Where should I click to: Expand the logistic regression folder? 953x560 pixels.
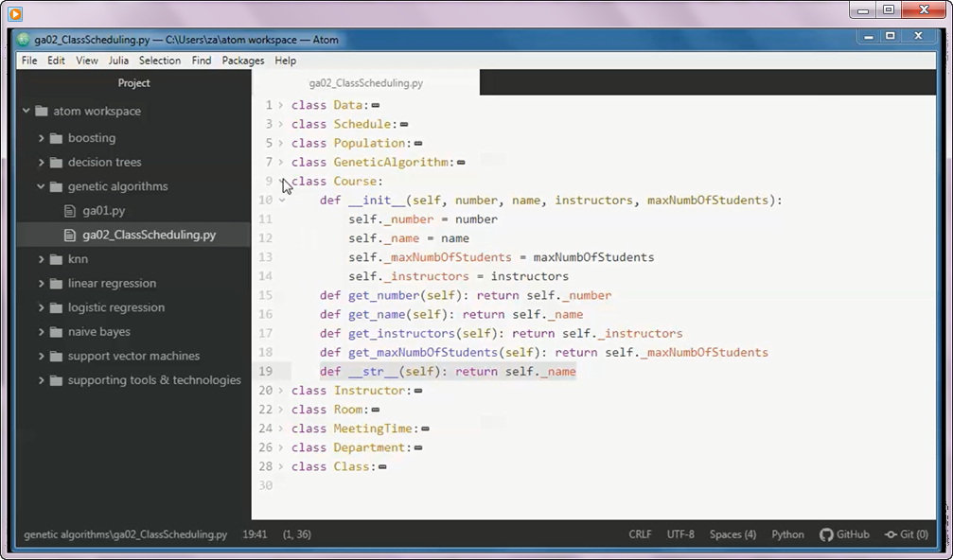coord(42,308)
